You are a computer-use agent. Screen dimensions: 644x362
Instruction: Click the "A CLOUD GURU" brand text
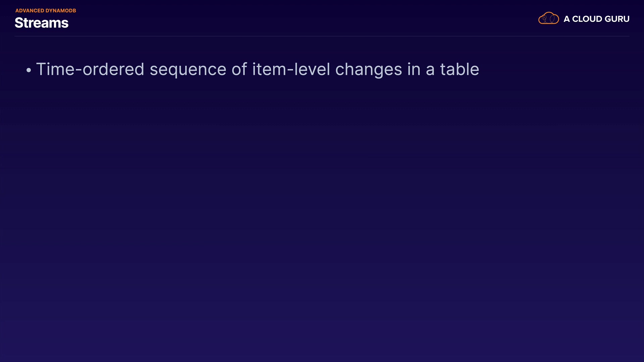(x=596, y=19)
